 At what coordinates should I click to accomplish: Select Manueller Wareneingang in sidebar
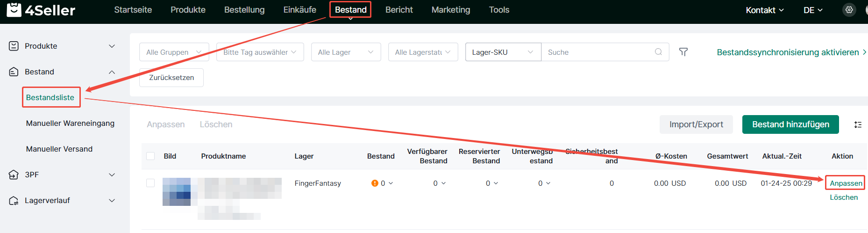click(x=70, y=123)
